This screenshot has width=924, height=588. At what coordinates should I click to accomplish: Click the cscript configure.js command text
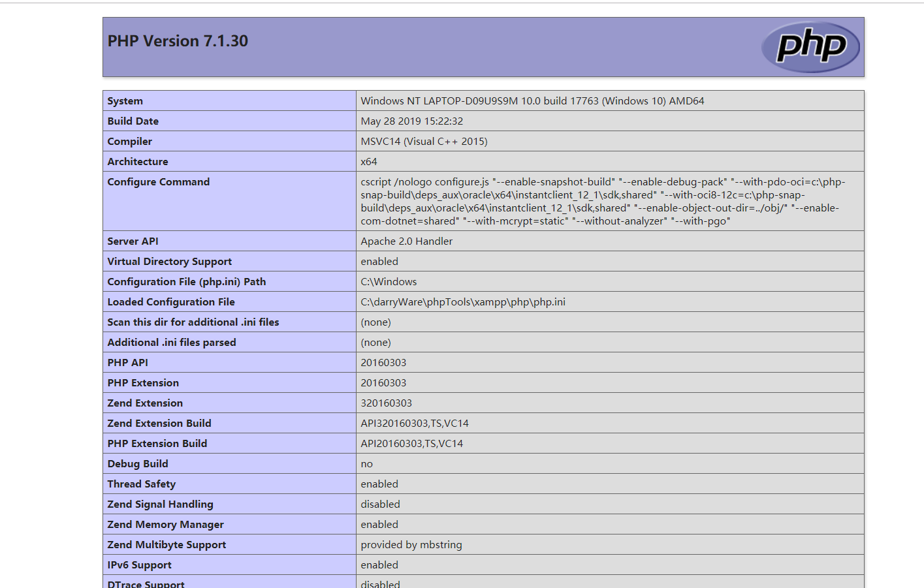603,202
